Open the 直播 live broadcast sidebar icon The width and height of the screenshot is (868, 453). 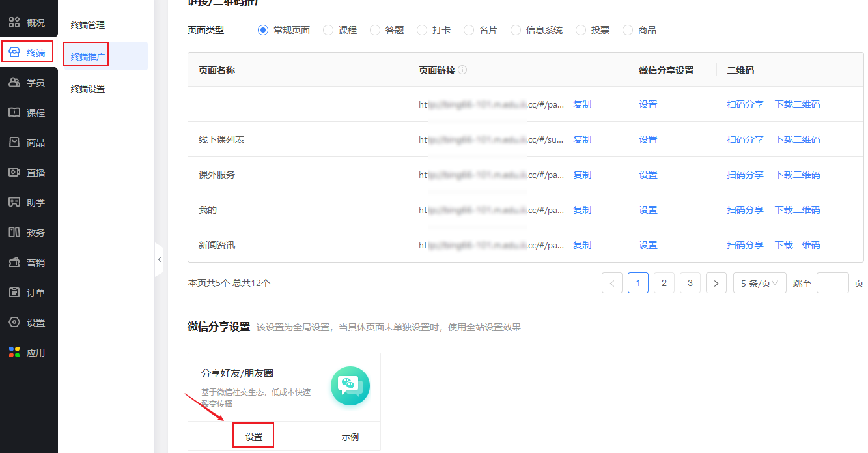pos(14,173)
